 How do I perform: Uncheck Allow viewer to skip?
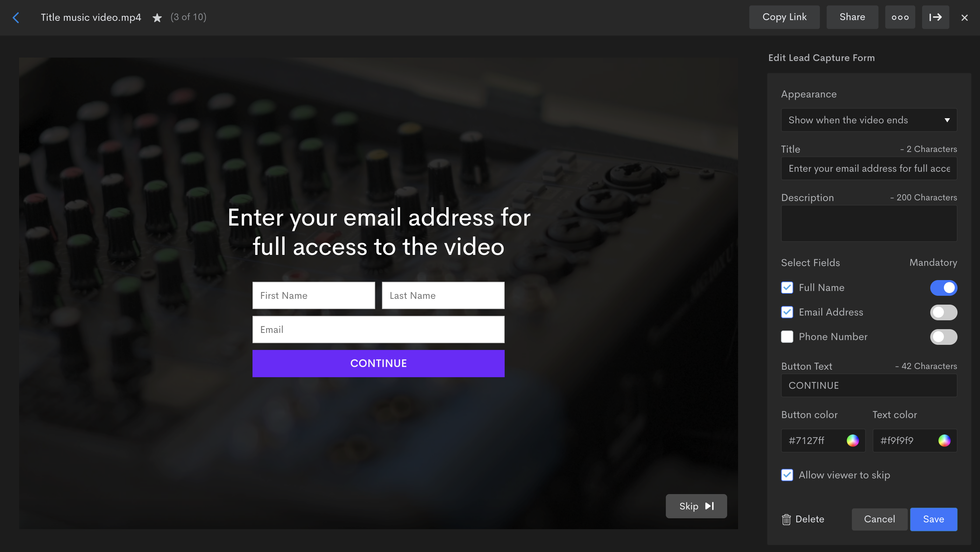(787, 475)
